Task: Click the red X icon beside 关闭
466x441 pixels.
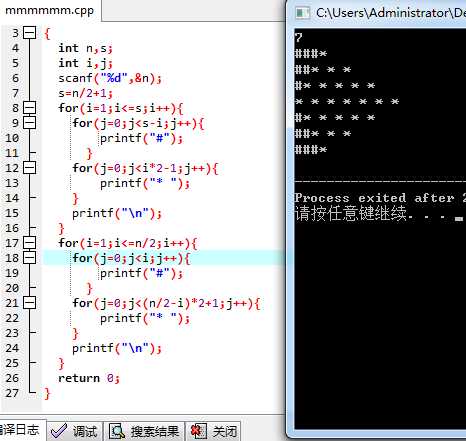Action: click(198, 431)
